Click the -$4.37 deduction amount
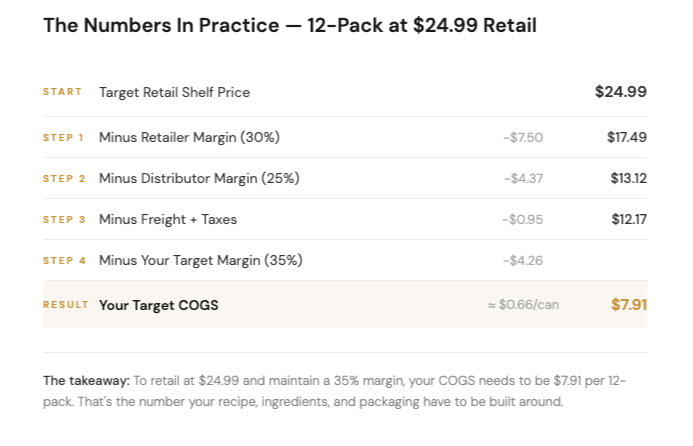Viewport: 693px width, 446px height. click(x=523, y=179)
